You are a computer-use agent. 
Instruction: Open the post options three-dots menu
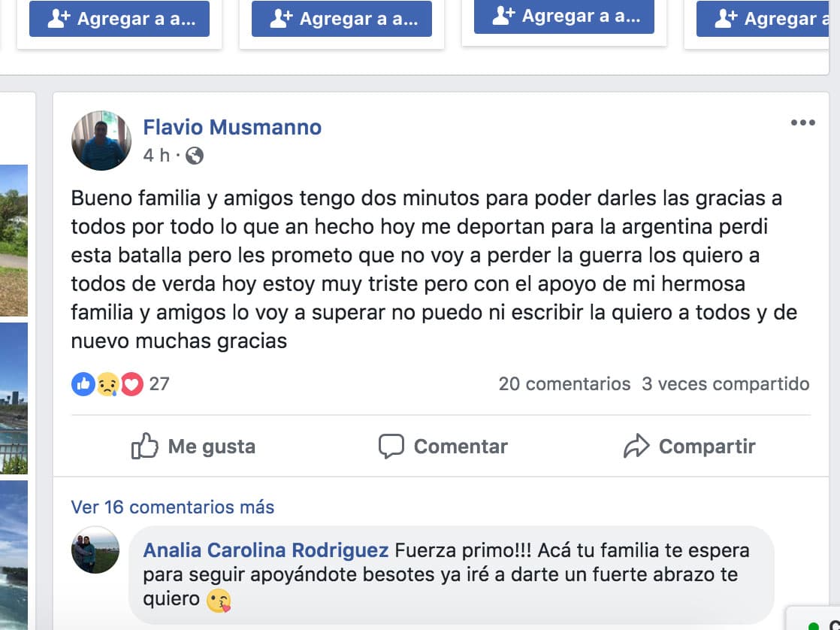point(802,123)
